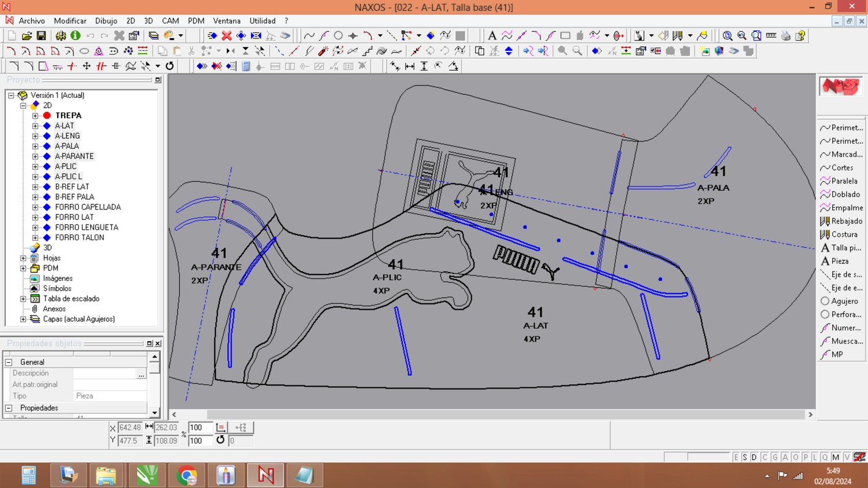
Task: Toggle the M status bar indicator
Action: 836,457
